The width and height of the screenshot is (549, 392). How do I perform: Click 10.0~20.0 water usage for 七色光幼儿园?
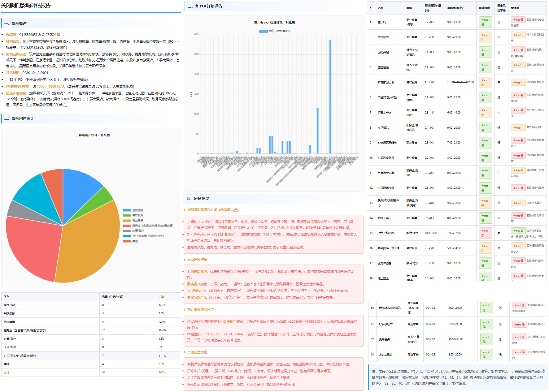[x=431, y=233]
